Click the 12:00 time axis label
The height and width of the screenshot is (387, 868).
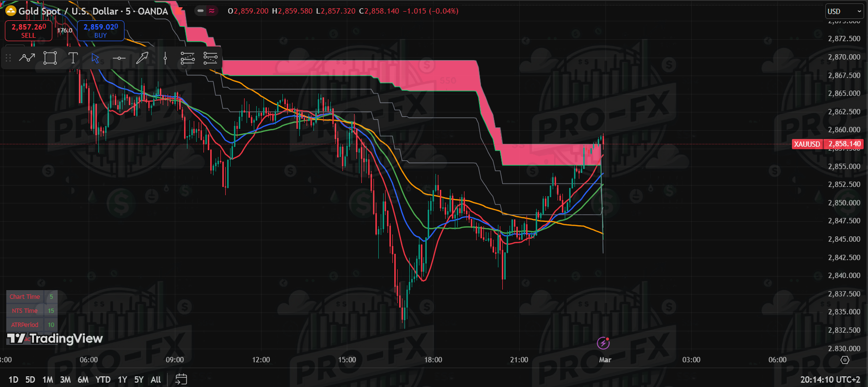pyautogui.click(x=261, y=360)
